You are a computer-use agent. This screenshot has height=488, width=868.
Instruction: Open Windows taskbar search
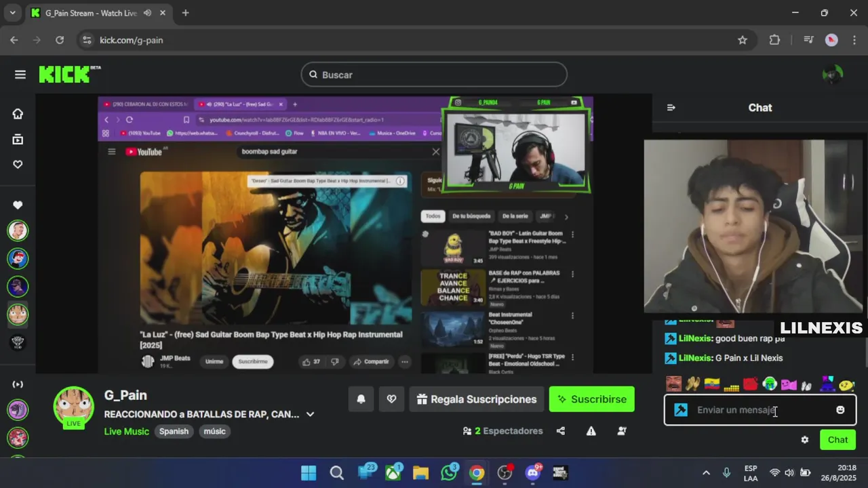coord(337,472)
